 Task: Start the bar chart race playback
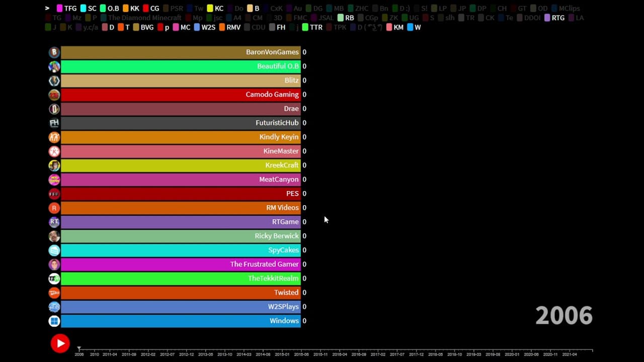60,343
